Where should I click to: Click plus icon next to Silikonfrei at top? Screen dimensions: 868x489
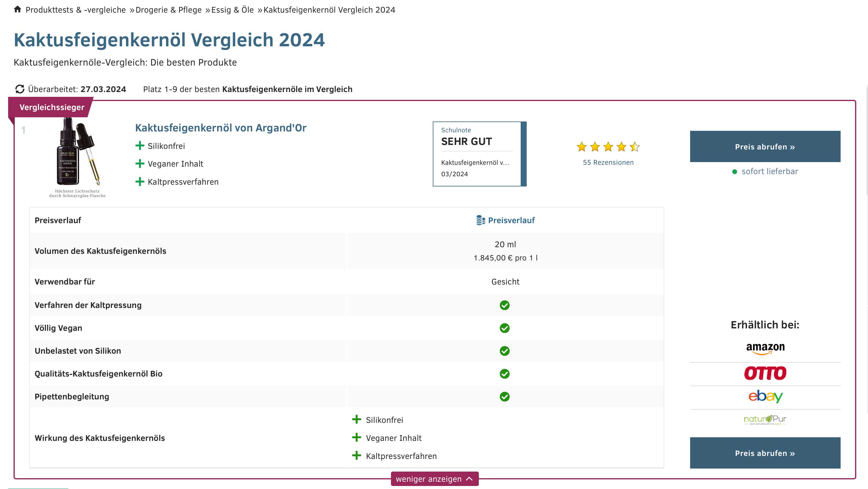140,146
